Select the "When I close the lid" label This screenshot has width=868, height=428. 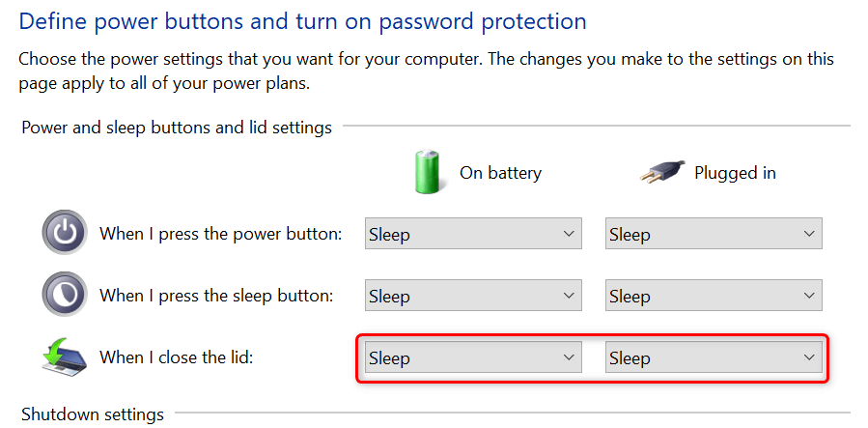(174, 357)
